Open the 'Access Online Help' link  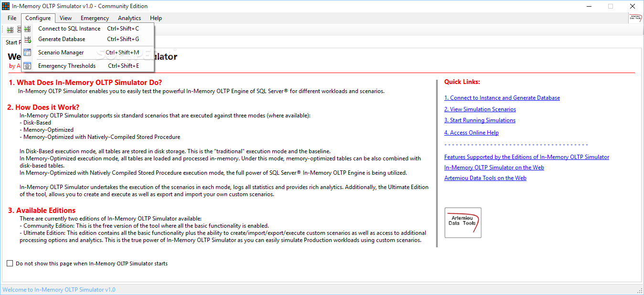(472, 133)
